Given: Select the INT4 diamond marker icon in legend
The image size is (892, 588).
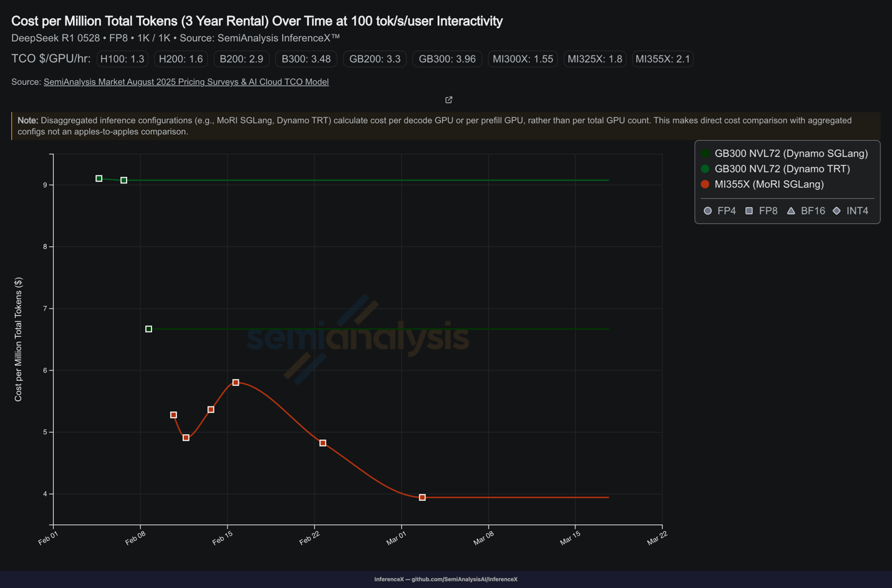Looking at the screenshot, I should [x=836, y=211].
